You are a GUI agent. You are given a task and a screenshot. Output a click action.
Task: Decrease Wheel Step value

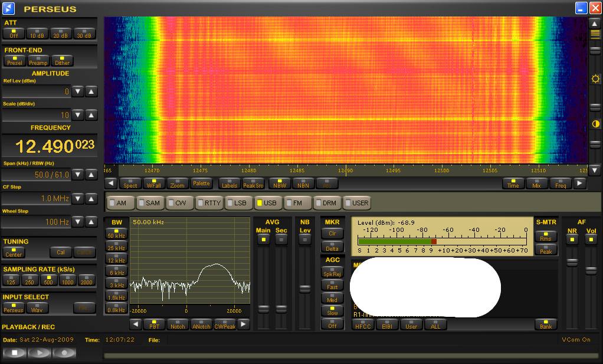[x=78, y=222]
